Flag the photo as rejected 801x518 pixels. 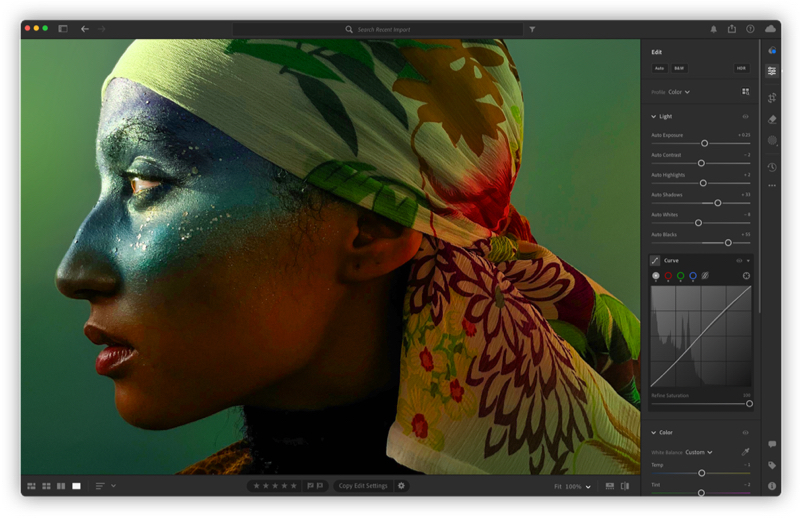pyautogui.click(x=320, y=486)
